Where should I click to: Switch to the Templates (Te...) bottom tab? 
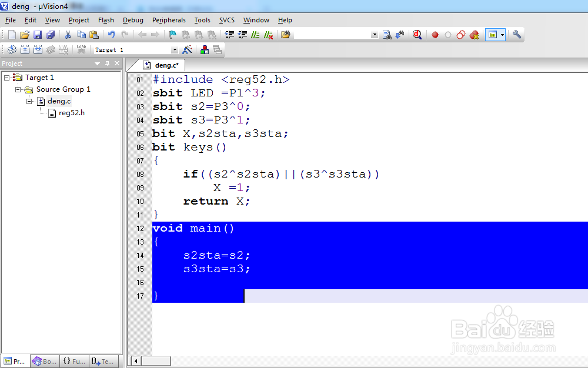coord(104,362)
